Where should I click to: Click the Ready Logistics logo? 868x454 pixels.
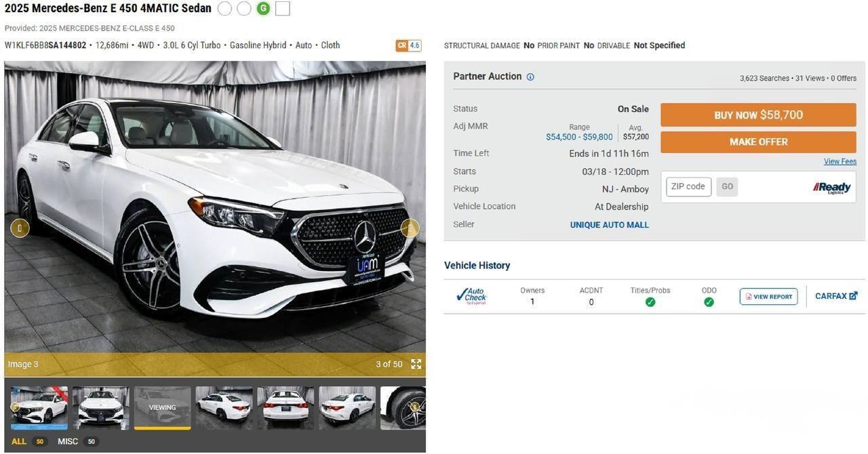coord(831,188)
